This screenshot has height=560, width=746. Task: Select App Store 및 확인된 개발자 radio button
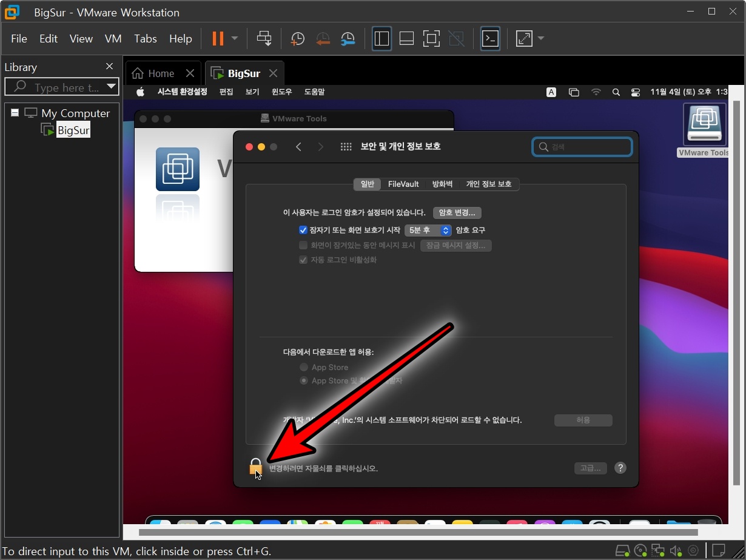point(304,381)
